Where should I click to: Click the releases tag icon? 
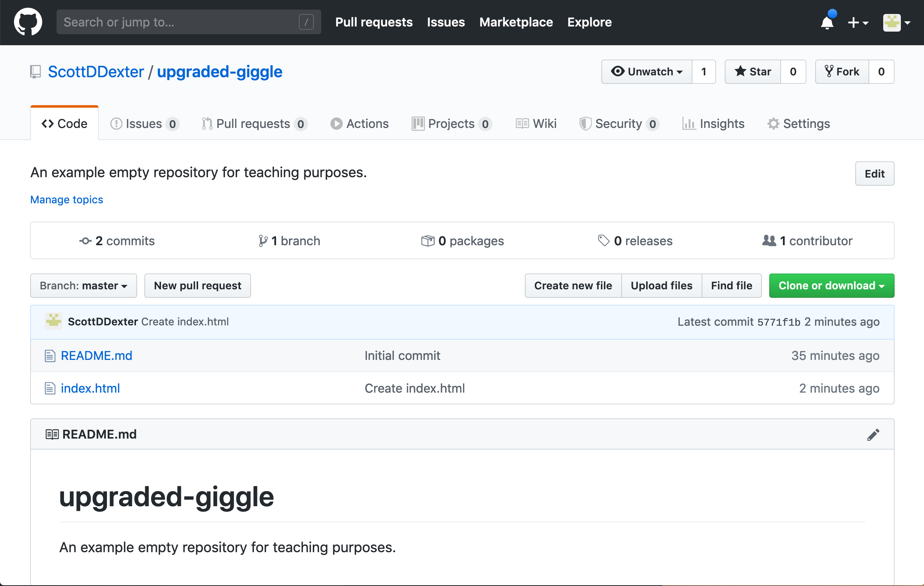604,241
